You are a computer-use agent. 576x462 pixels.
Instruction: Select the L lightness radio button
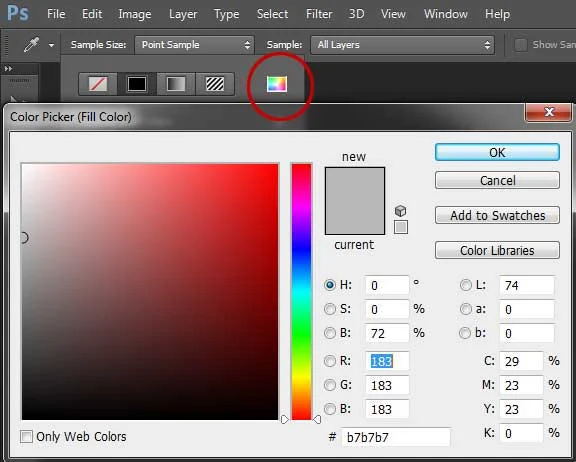[466, 285]
